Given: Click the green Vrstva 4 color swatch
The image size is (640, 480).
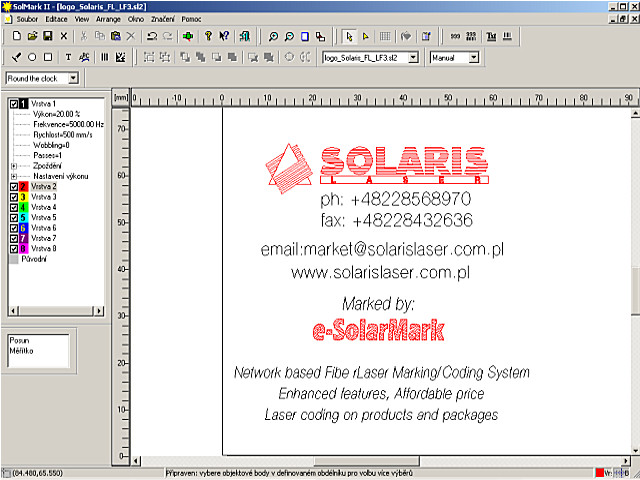Looking at the screenshot, I should 23,207.
